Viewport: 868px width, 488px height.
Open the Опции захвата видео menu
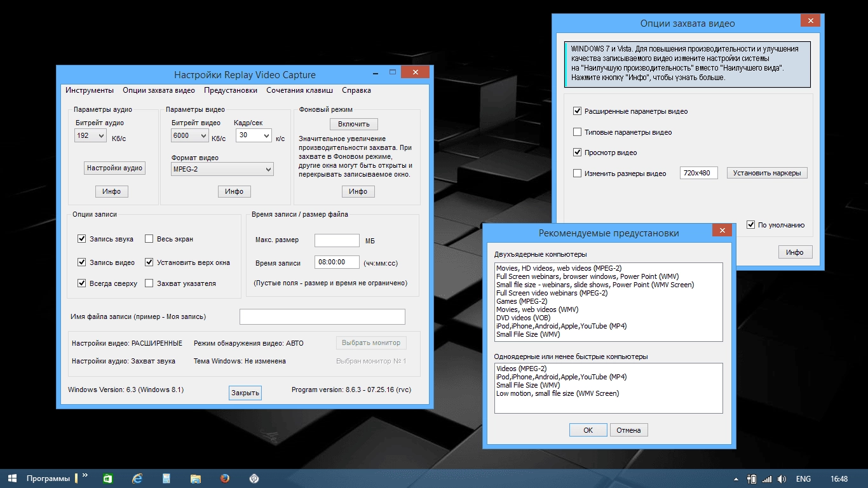159,90
